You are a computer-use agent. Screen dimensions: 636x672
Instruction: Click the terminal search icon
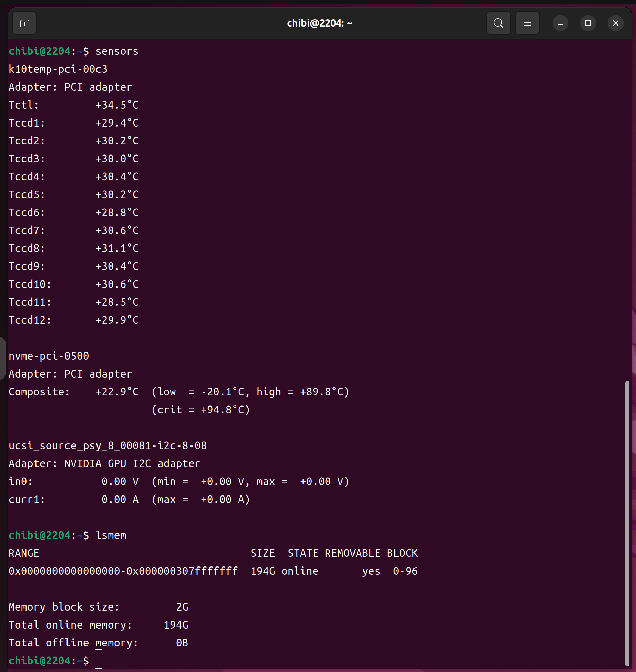(498, 23)
